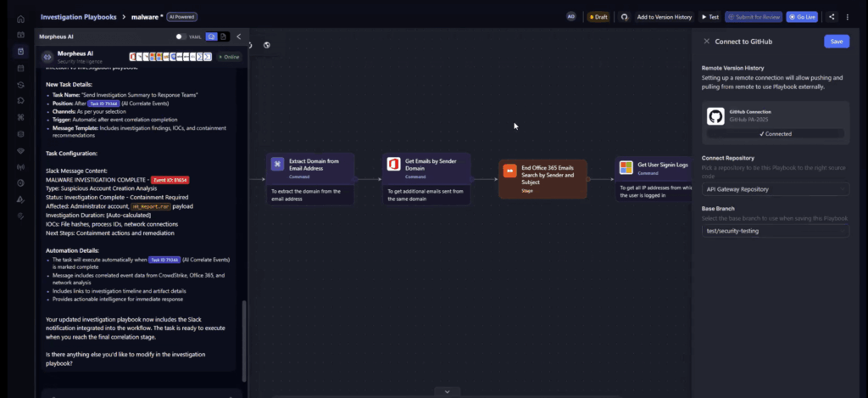The image size is (868, 398).
Task: Click the Connected status indicator
Action: point(775,133)
